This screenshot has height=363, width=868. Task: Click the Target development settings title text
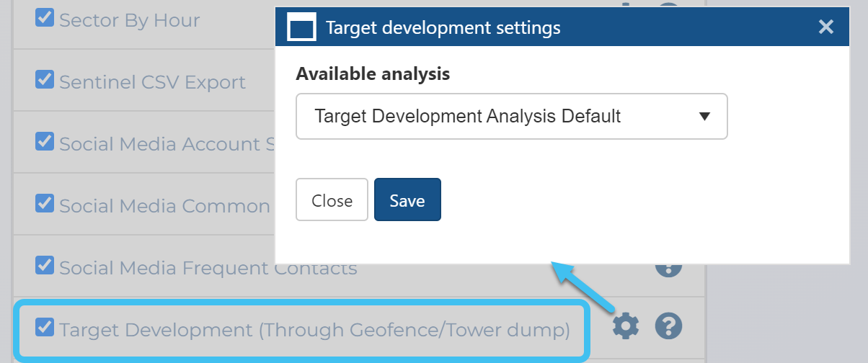(x=443, y=28)
